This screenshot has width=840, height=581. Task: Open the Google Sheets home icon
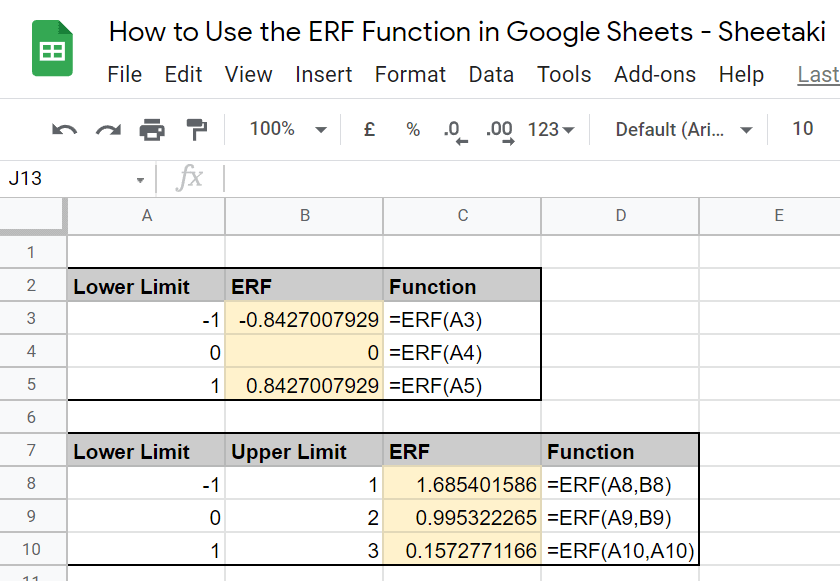(52, 48)
